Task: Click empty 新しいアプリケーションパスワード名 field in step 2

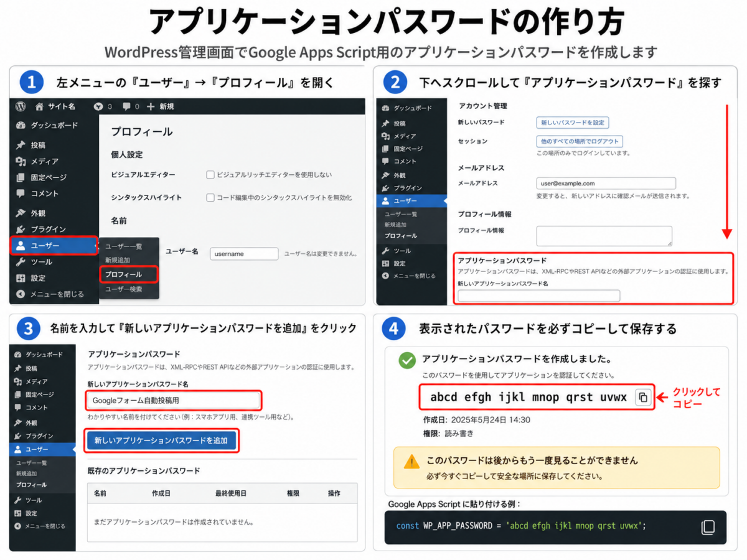Action: [x=539, y=296]
